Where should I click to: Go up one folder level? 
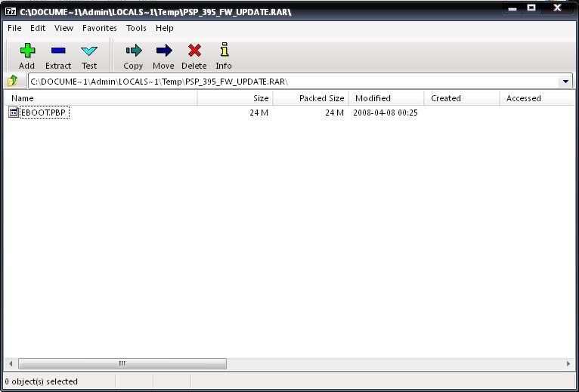(13, 81)
